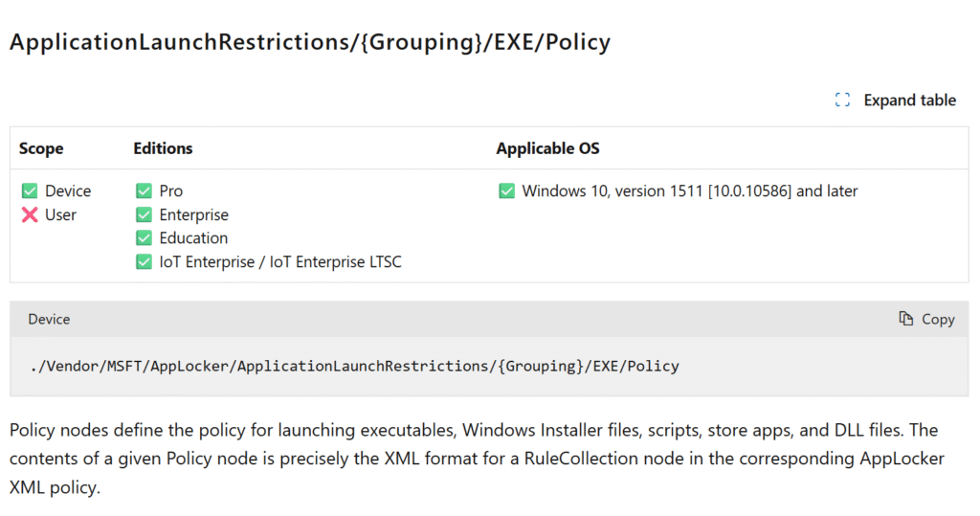This screenshot has height=516, width=980.
Task: Click the Expand table icon
Action: click(842, 101)
